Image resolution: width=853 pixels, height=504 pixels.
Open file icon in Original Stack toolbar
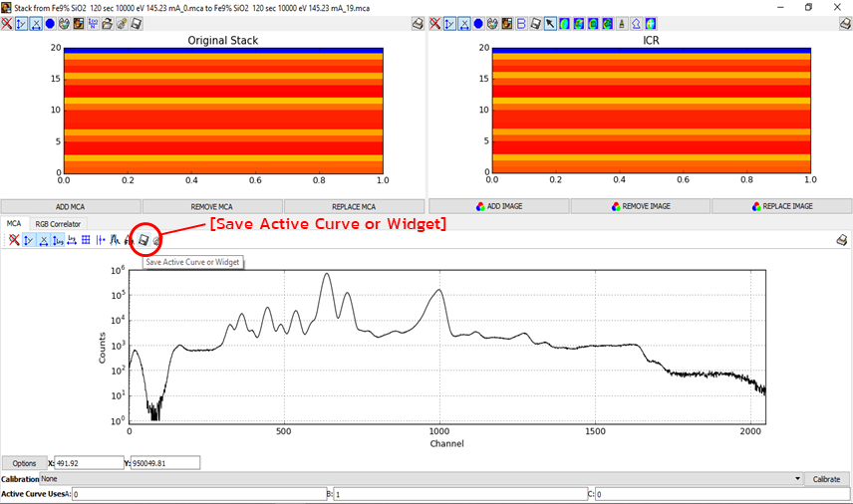pos(108,24)
